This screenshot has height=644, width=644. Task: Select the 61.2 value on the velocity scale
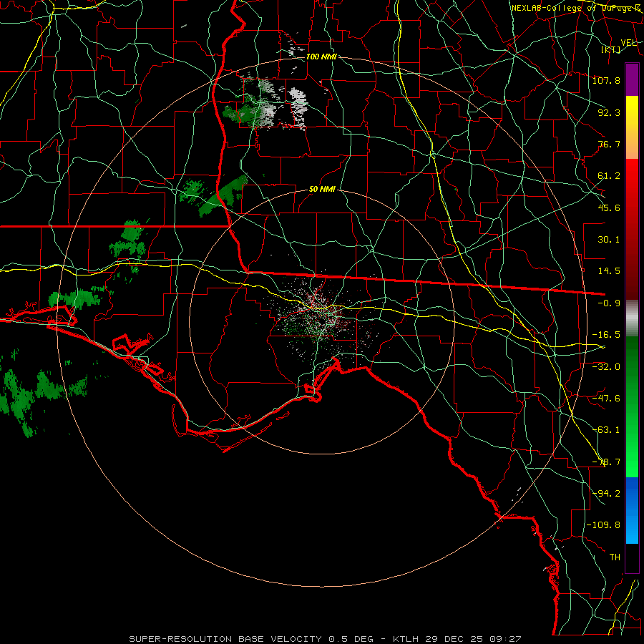coord(609,176)
